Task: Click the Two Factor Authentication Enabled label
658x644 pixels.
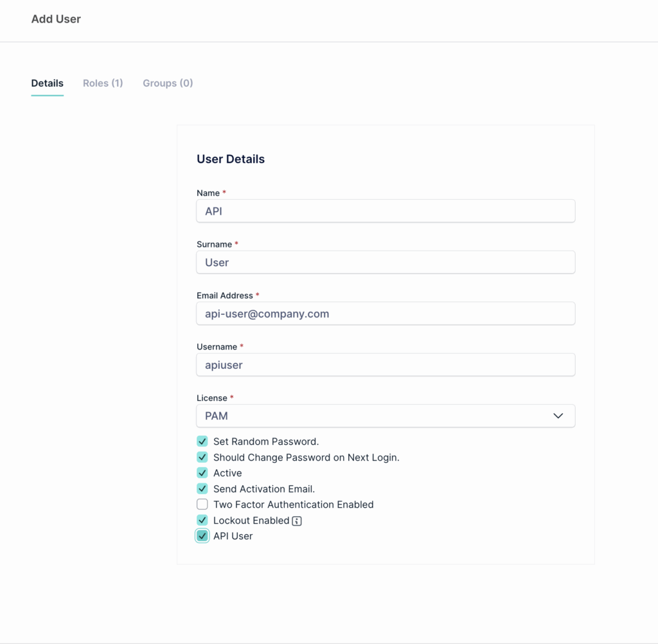Action: pos(293,505)
